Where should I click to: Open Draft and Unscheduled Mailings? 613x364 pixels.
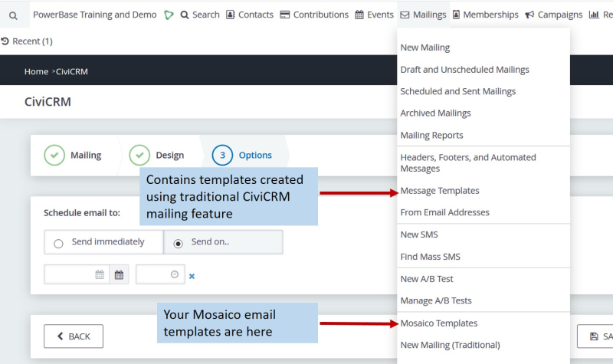464,70
